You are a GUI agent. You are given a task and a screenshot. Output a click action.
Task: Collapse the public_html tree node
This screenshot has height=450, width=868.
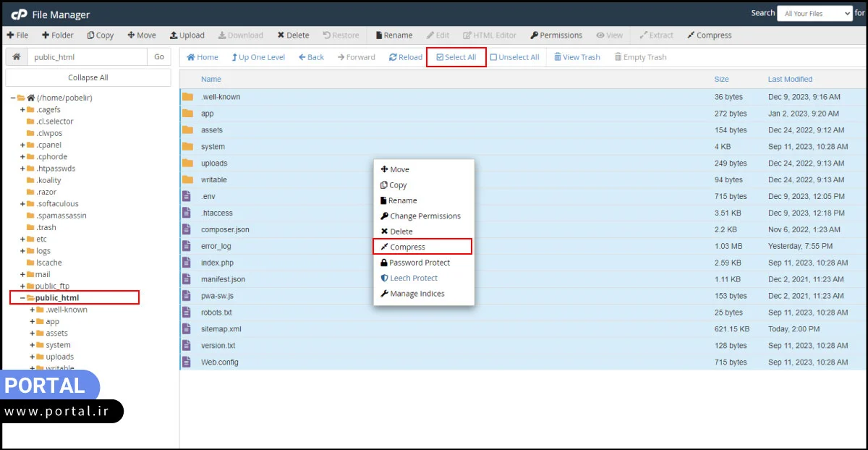click(22, 298)
